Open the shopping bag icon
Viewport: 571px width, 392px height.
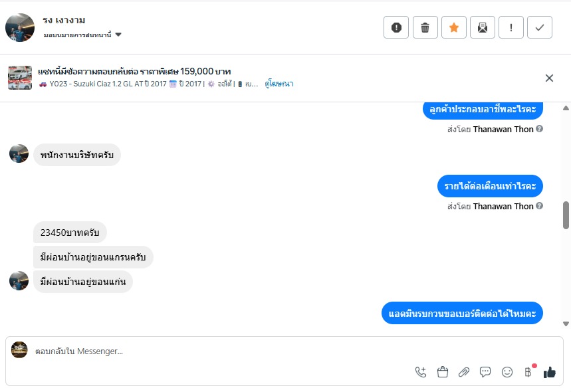tap(443, 372)
